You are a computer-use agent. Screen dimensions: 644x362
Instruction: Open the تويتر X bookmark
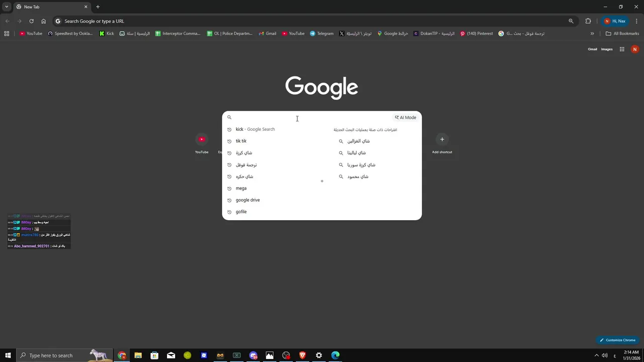tap(355, 34)
